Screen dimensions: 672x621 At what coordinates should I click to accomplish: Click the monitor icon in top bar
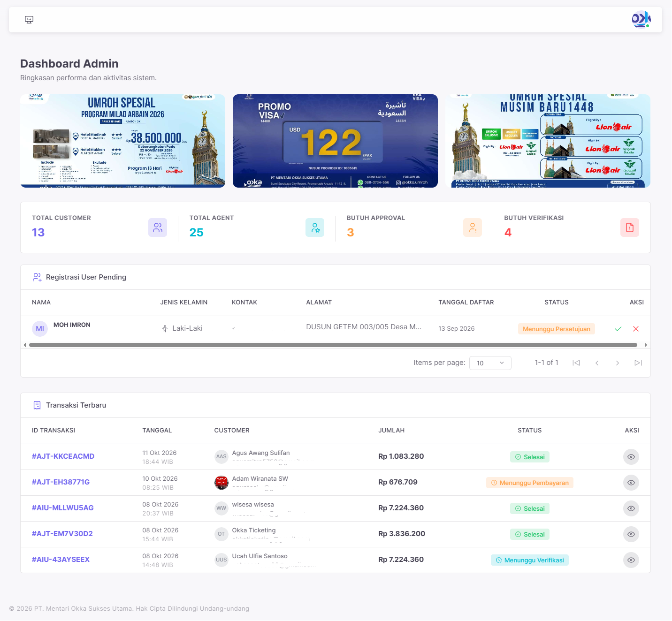pyautogui.click(x=29, y=20)
